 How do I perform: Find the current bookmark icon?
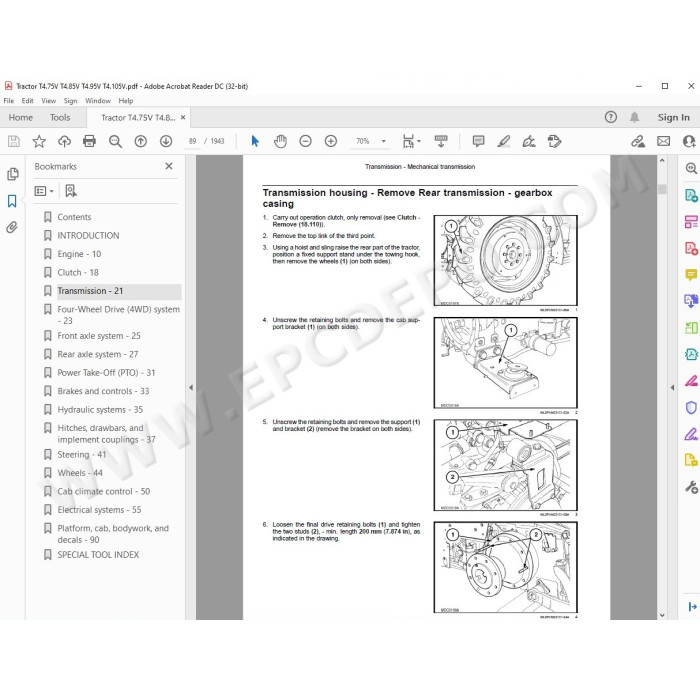[x=71, y=191]
